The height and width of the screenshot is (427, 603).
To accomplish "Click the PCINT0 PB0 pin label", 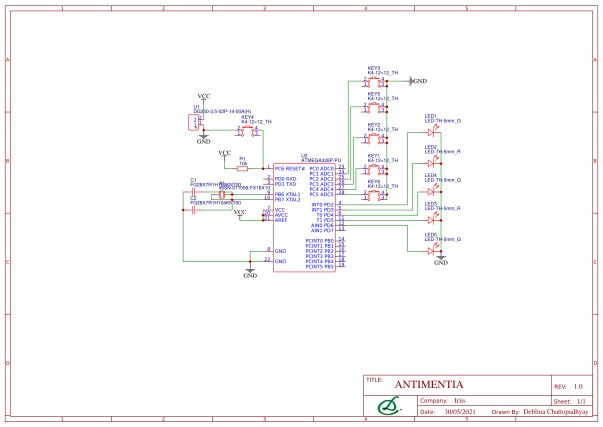I will pyautogui.click(x=320, y=241).
